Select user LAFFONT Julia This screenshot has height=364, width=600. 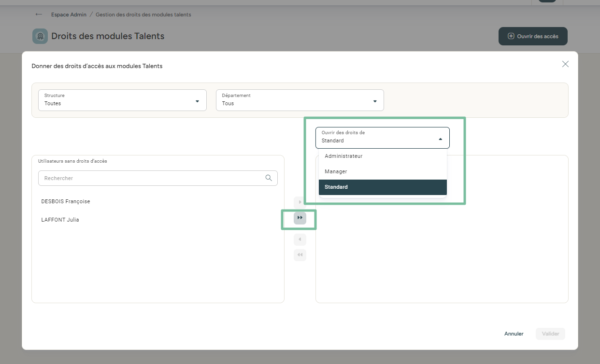60,220
